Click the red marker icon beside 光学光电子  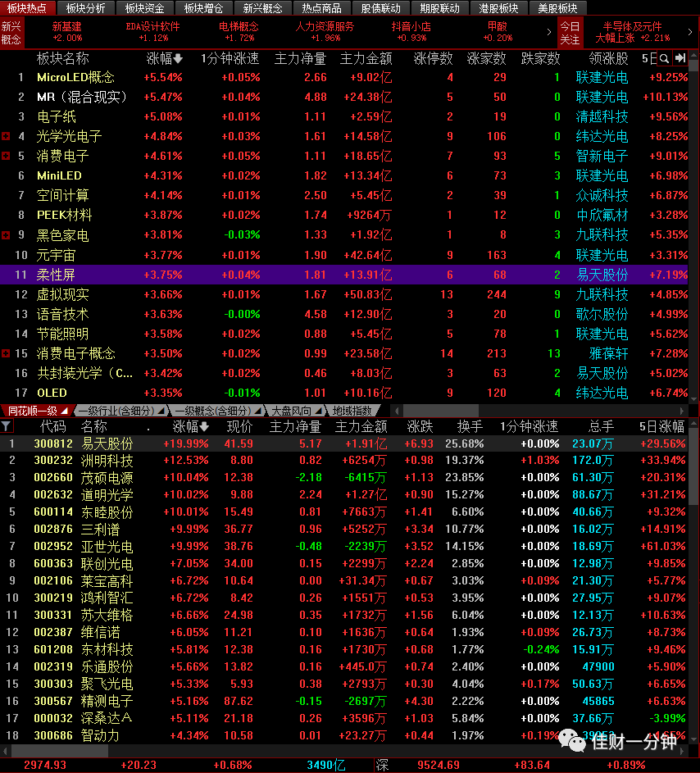6,136
